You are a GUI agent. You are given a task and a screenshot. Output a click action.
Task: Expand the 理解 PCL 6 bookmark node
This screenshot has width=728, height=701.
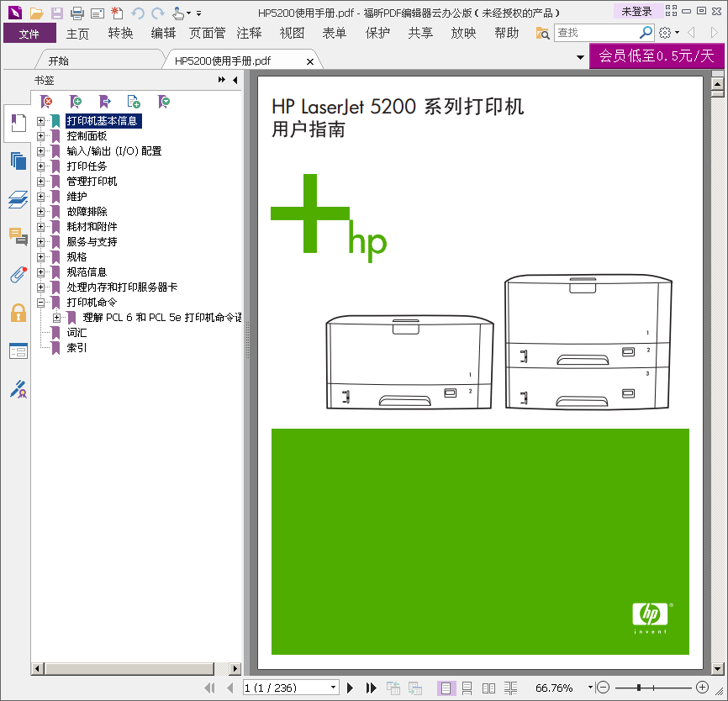point(56,318)
